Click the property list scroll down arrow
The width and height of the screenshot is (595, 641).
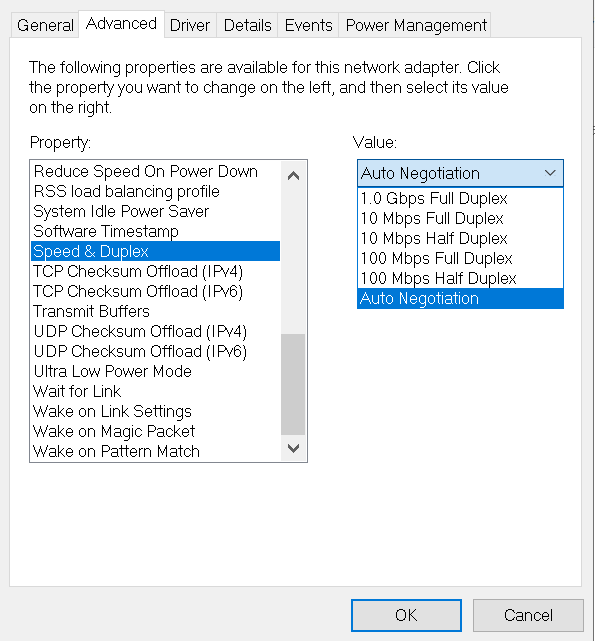(x=293, y=448)
